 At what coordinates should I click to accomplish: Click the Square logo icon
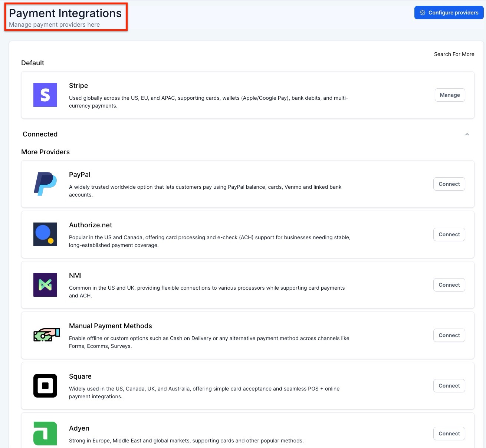[45, 386]
